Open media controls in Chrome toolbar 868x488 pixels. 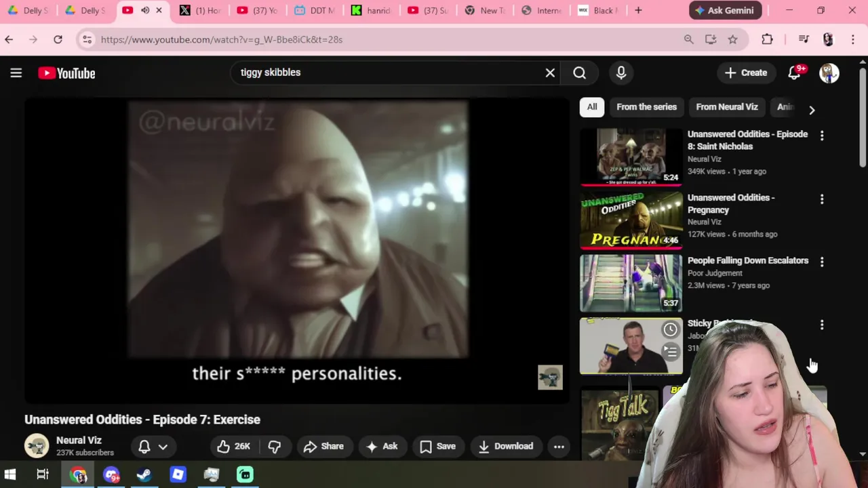point(804,39)
